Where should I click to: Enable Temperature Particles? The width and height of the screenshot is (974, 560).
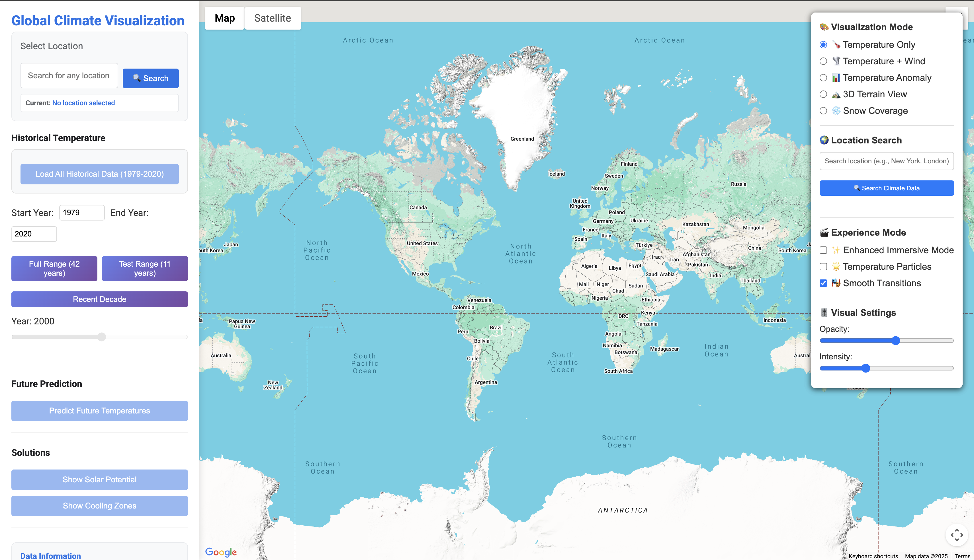(x=823, y=267)
